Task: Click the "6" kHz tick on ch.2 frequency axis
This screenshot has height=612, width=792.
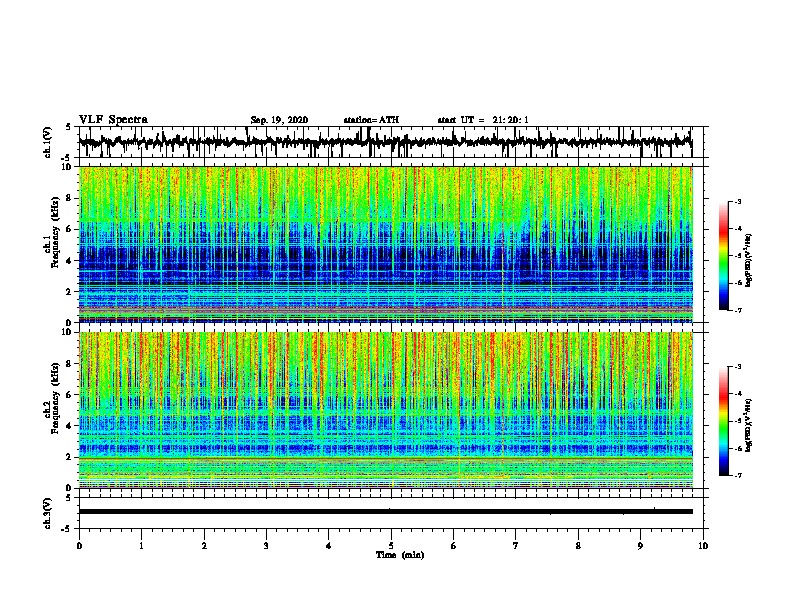Action: click(70, 395)
